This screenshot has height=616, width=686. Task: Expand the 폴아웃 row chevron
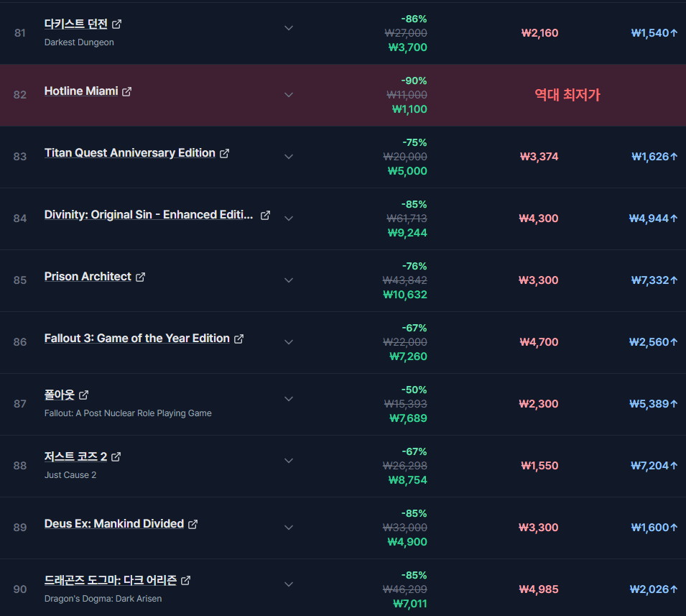[289, 399]
